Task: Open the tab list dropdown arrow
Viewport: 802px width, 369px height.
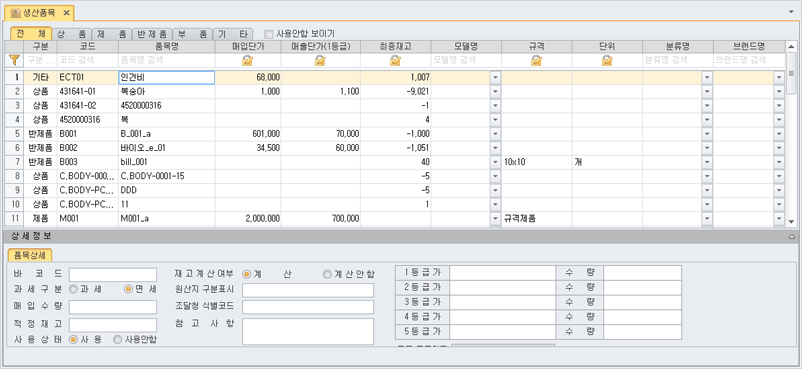Action: tap(792, 11)
